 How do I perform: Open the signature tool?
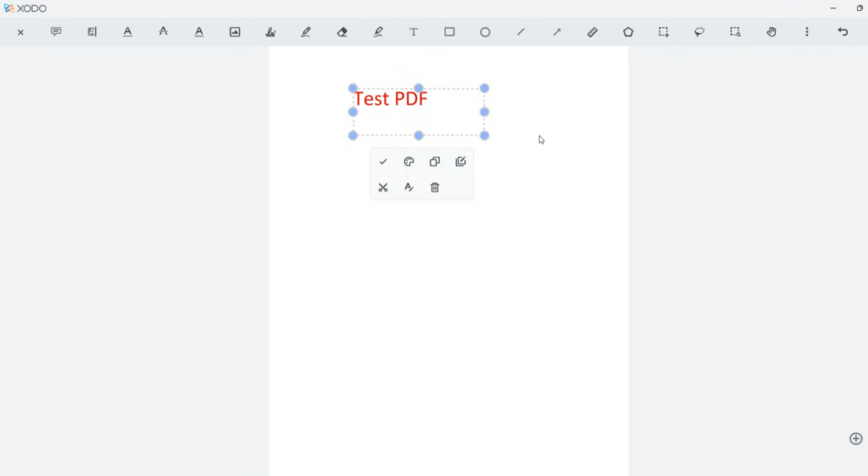(270, 32)
